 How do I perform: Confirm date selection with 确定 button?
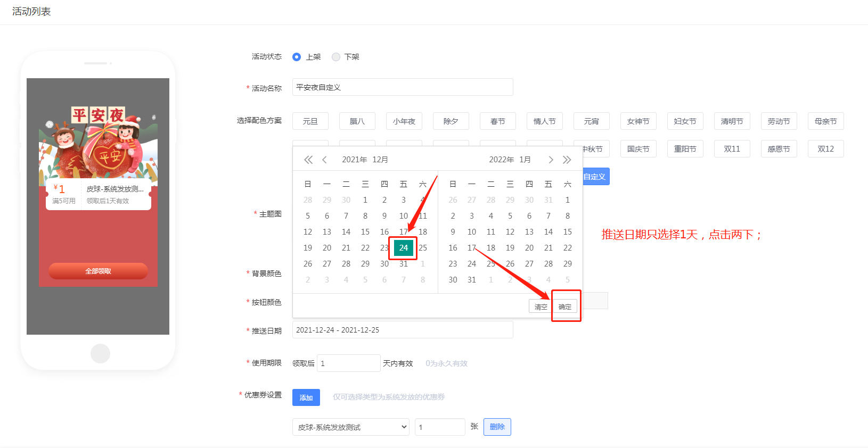[x=565, y=306]
